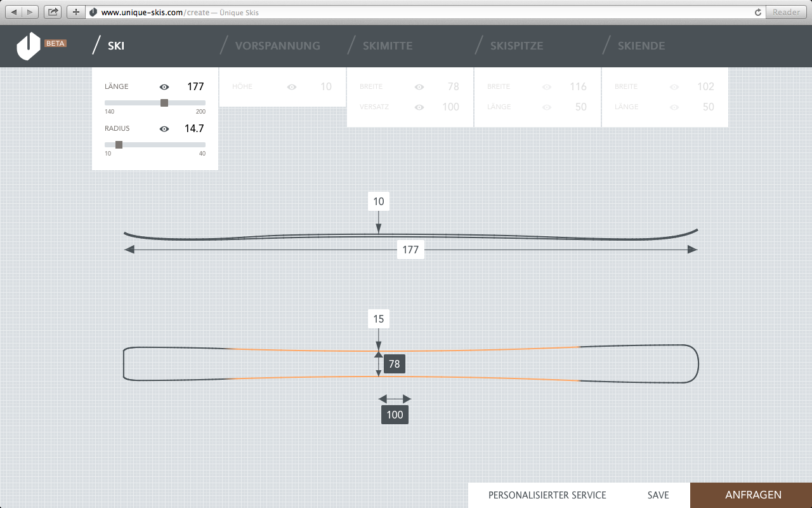Toggle Skimitte Versatz eye visibility icon
The width and height of the screenshot is (812, 508).
click(419, 107)
